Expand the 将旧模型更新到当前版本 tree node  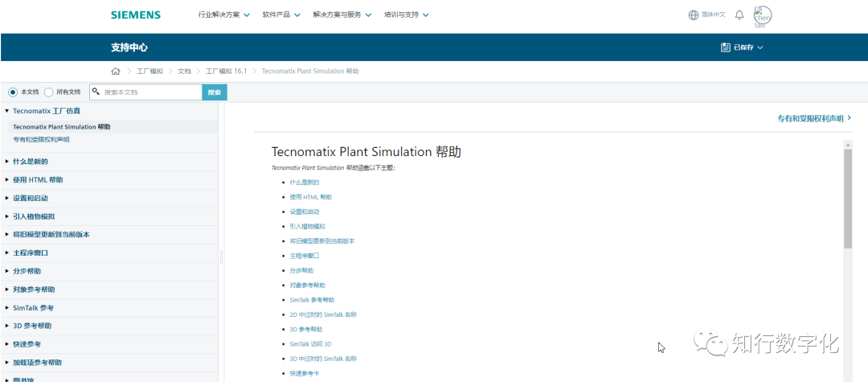click(x=6, y=235)
